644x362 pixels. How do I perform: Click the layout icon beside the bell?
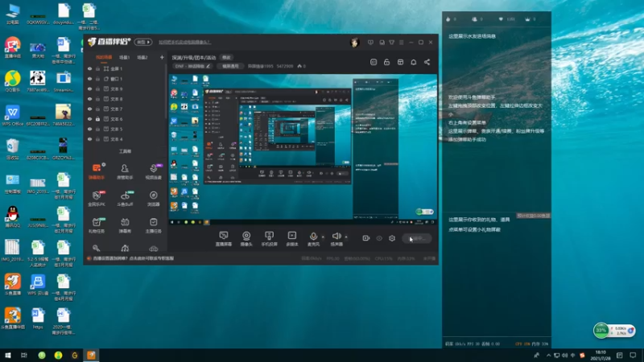pyautogui.click(x=400, y=62)
